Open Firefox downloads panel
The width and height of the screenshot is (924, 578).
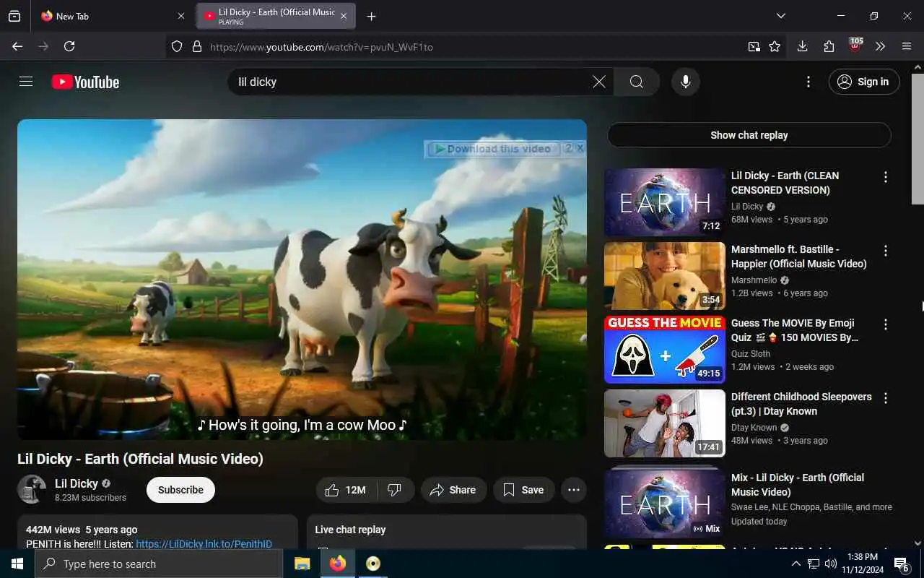[802, 46]
